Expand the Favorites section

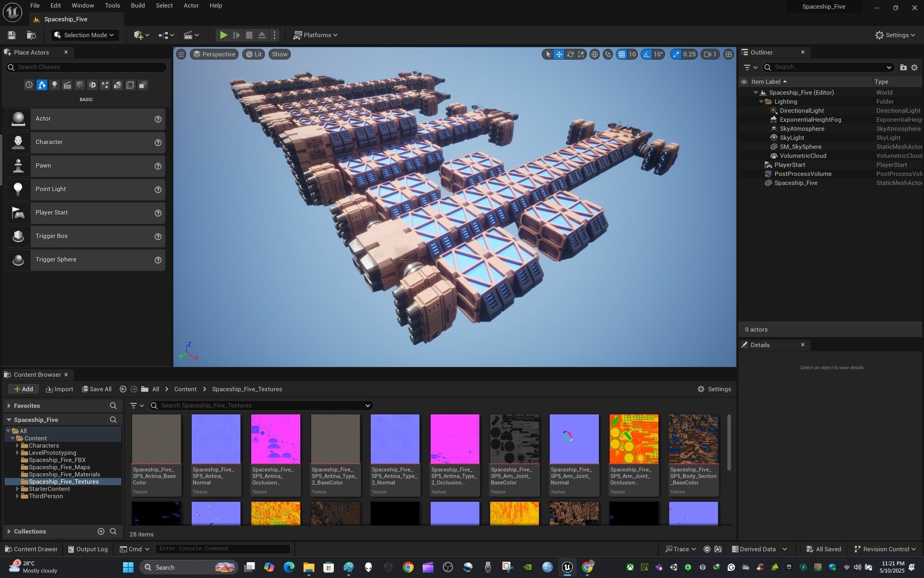tap(9, 406)
